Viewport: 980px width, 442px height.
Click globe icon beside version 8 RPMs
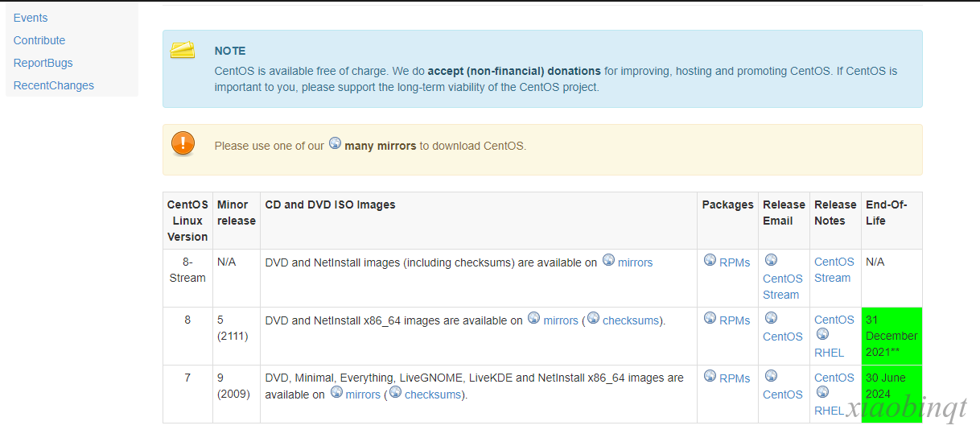click(x=710, y=318)
